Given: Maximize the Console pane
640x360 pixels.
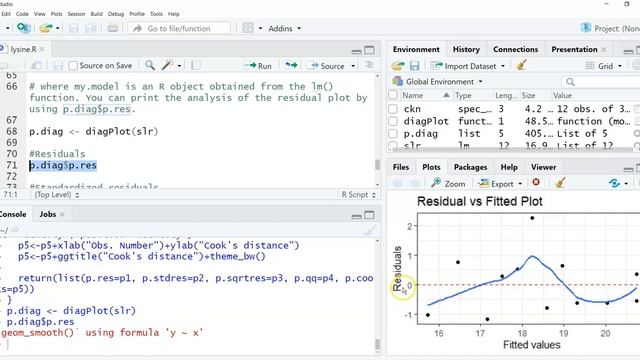Looking at the screenshot, I should pyautogui.click(x=369, y=215).
